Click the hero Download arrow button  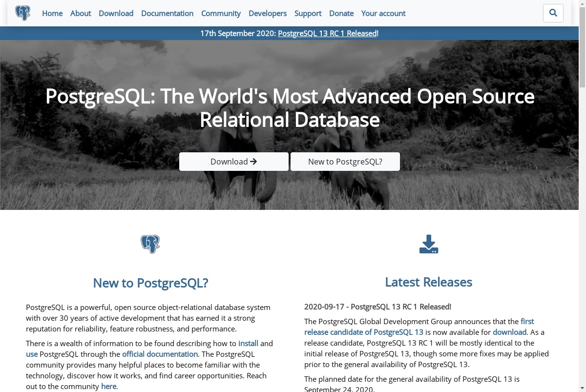tap(234, 162)
